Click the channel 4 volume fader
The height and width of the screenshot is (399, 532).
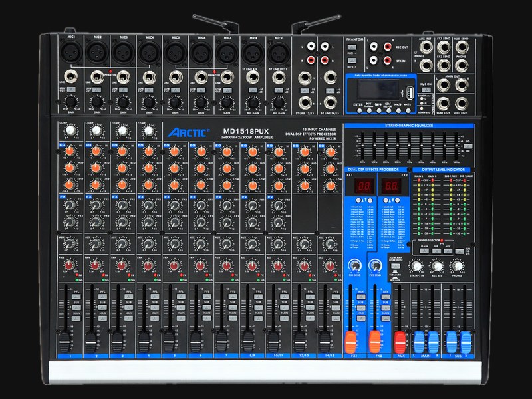(144, 342)
